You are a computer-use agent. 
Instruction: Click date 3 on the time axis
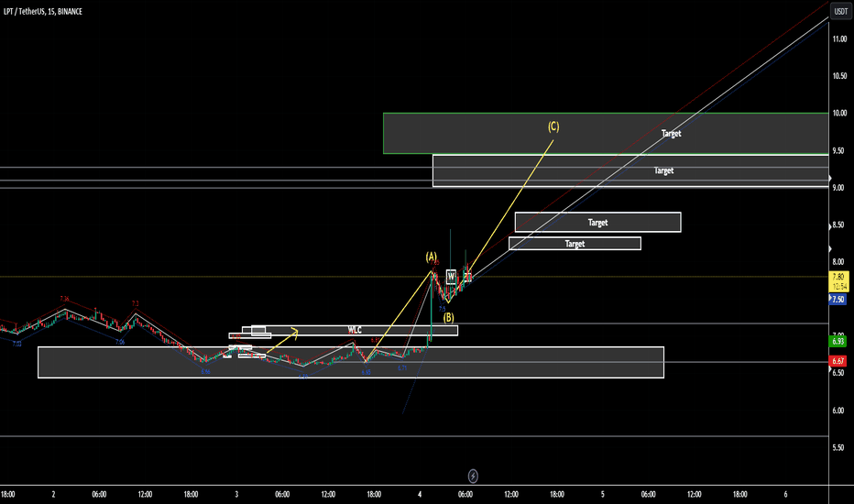click(x=236, y=494)
